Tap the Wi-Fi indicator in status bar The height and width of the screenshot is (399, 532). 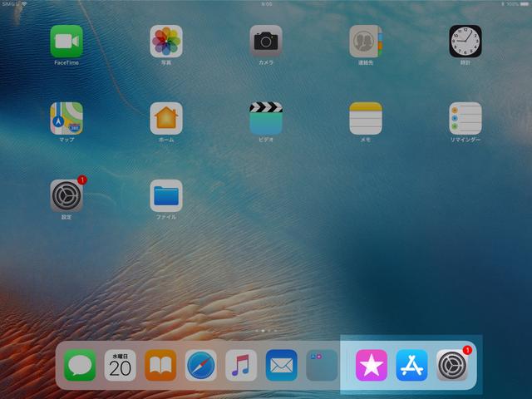[x=24, y=3]
